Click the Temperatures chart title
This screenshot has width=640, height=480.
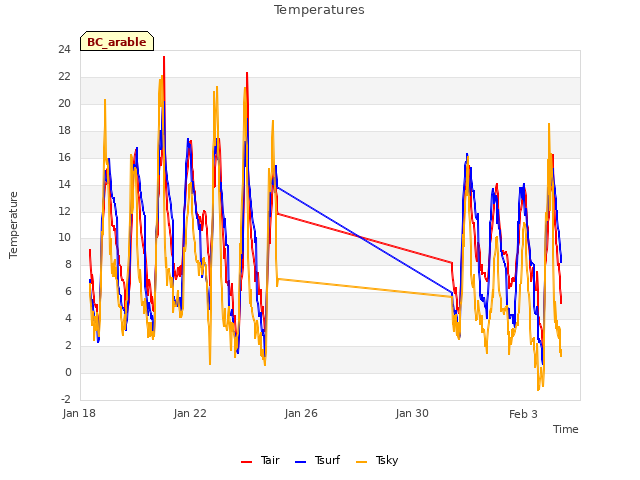[319, 9]
